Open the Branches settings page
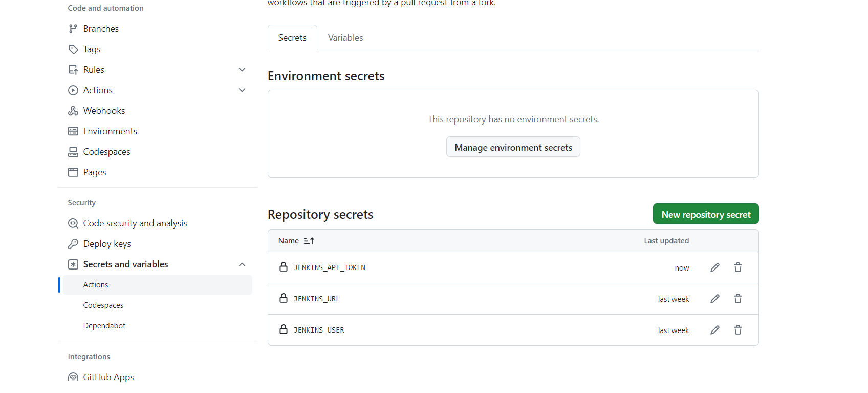The width and height of the screenshot is (868, 393). click(x=157, y=29)
